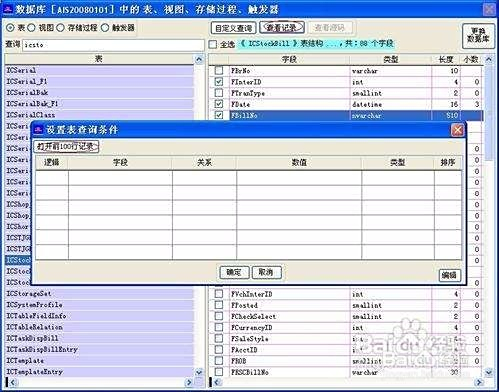The image size is (499, 392).
Task: Click down arrow of field list scrollbar
Action: [x=489, y=372]
